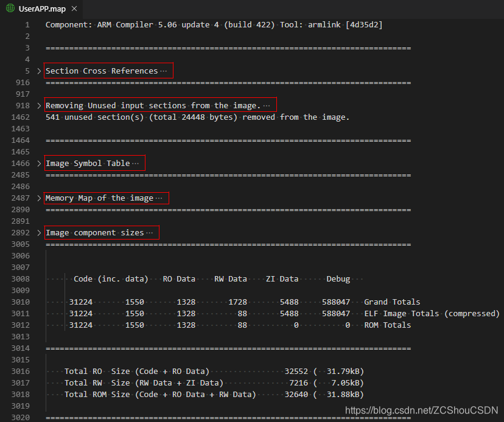Click the 'Component: ARM Compiler 5.06' line
Screen dimensions: 504x422
[x=214, y=25]
